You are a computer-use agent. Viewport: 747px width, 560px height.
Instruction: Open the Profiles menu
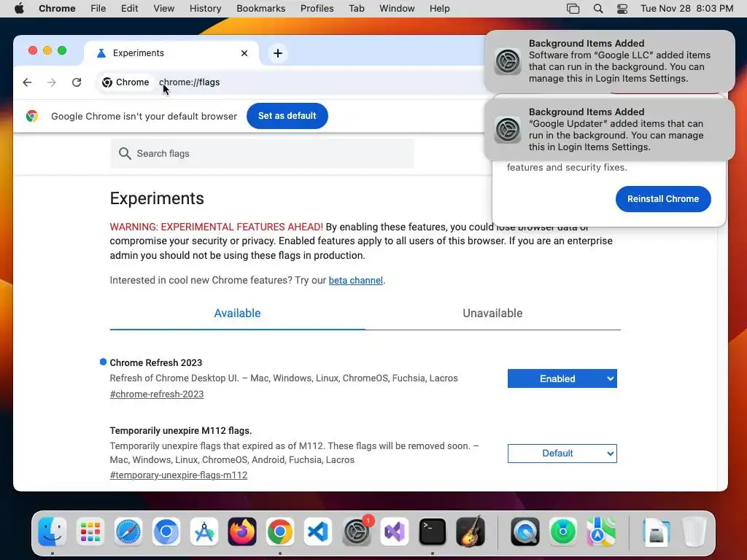tap(317, 9)
